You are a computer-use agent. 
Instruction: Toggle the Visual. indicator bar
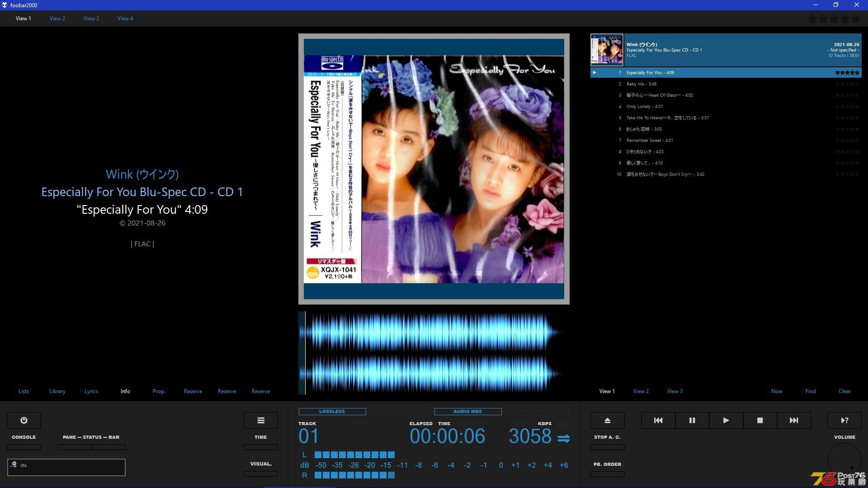coord(261,474)
